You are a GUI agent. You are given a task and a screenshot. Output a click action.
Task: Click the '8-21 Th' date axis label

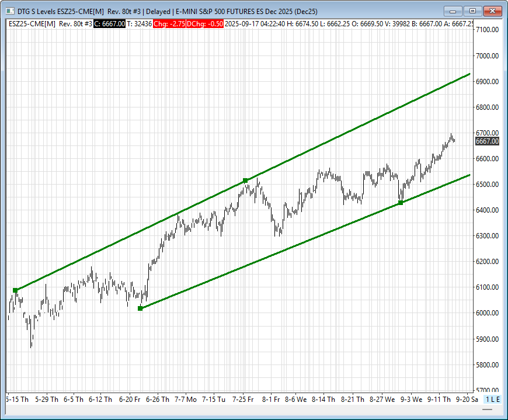coord(353,399)
